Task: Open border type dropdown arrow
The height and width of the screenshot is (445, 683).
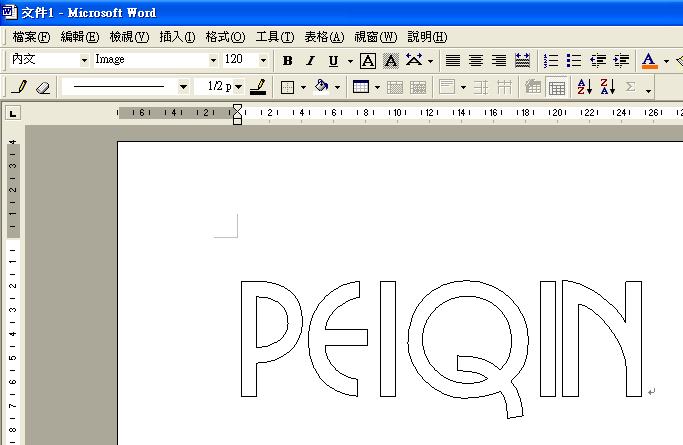Action: (303, 88)
